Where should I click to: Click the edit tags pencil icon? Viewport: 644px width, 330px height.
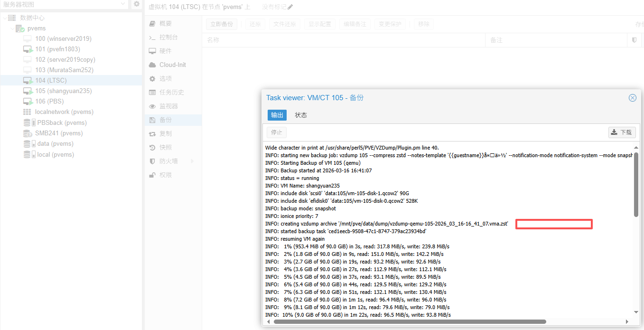pos(290,7)
